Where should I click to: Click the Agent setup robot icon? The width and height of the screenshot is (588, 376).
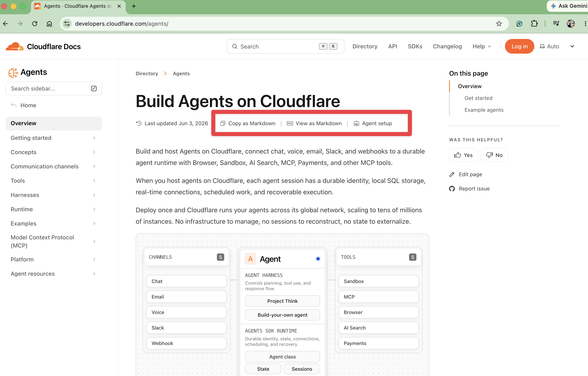[356, 123]
